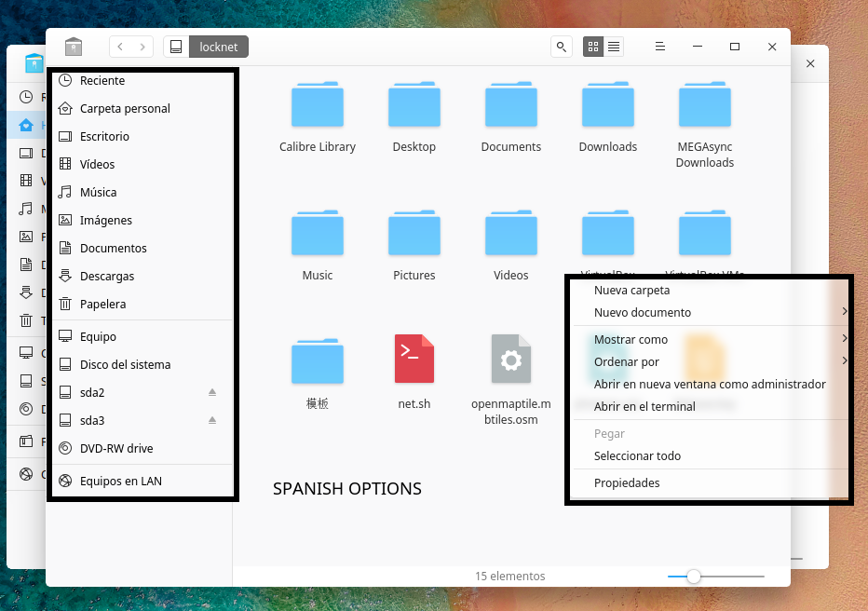This screenshot has width=868, height=611.
Task: Choose Abrir en nueva ventana como administrador
Action: coord(711,384)
